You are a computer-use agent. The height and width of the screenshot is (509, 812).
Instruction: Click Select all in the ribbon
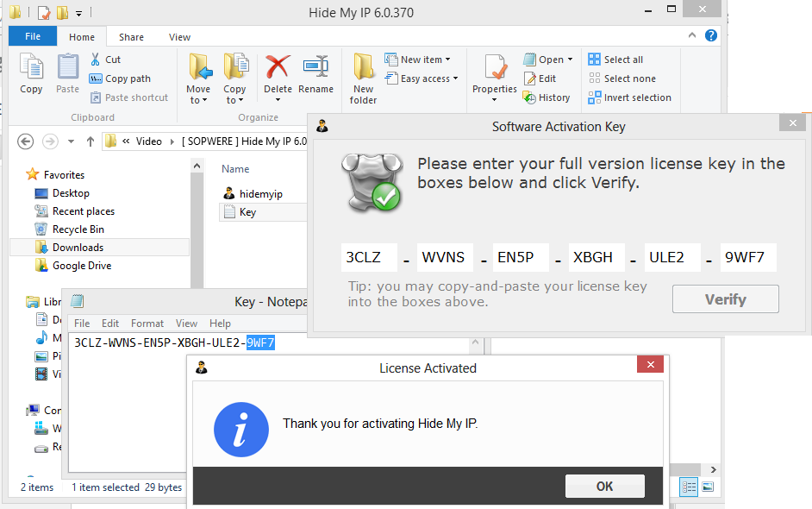(x=615, y=60)
